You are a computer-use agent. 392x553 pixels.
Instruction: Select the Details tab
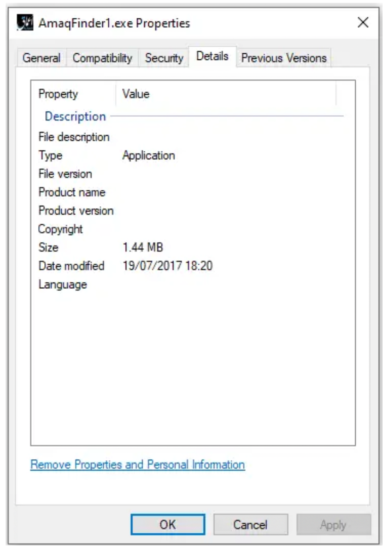[212, 56]
